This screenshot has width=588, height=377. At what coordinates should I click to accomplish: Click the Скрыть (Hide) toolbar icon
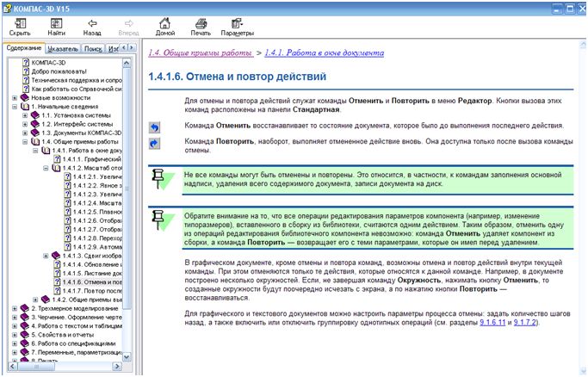20,23
